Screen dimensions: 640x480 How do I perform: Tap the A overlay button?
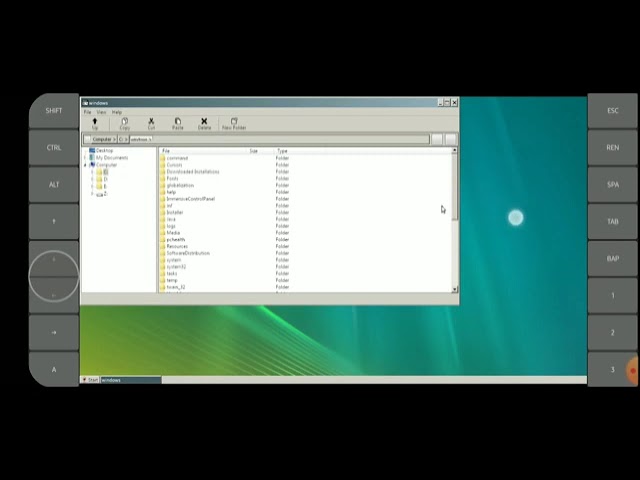(54, 369)
